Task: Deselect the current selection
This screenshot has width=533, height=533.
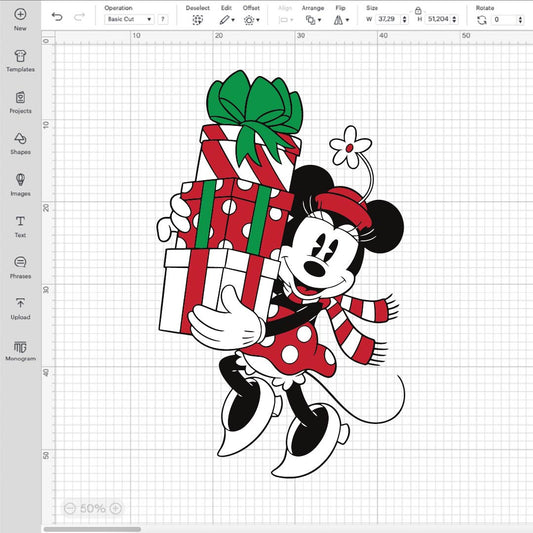Action: click(197, 20)
